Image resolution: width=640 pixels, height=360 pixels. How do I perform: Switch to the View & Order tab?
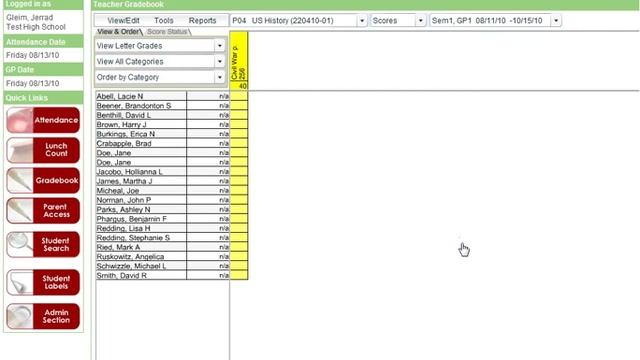click(119, 31)
